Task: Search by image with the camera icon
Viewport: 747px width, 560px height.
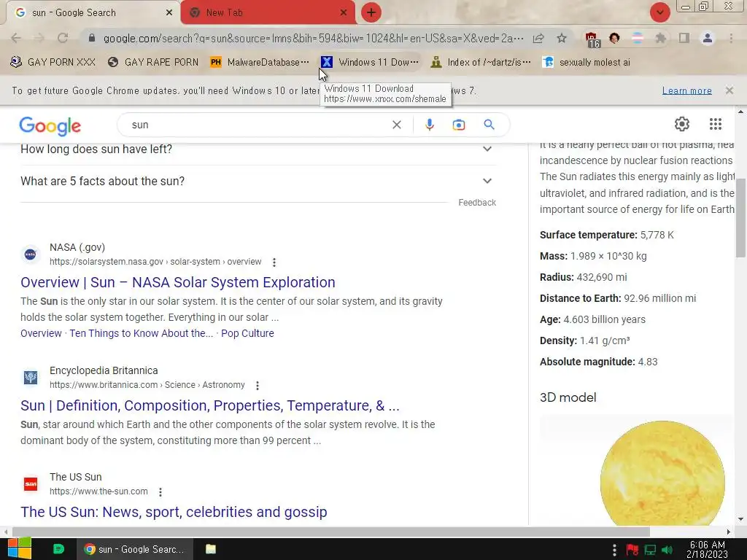Action: [x=458, y=125]
